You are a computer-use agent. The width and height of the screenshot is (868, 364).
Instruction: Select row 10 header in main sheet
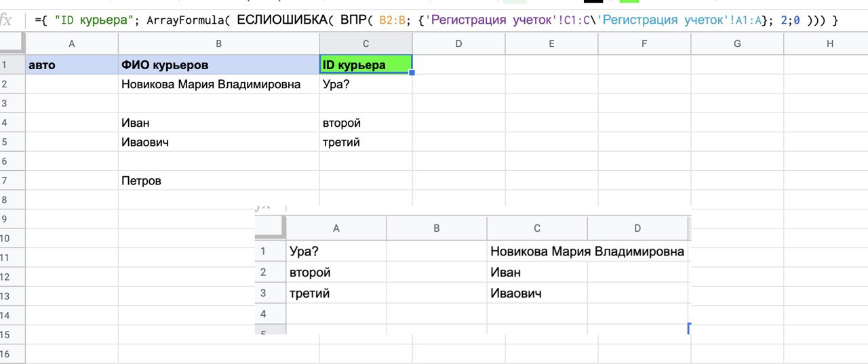(x=12, y=239)
